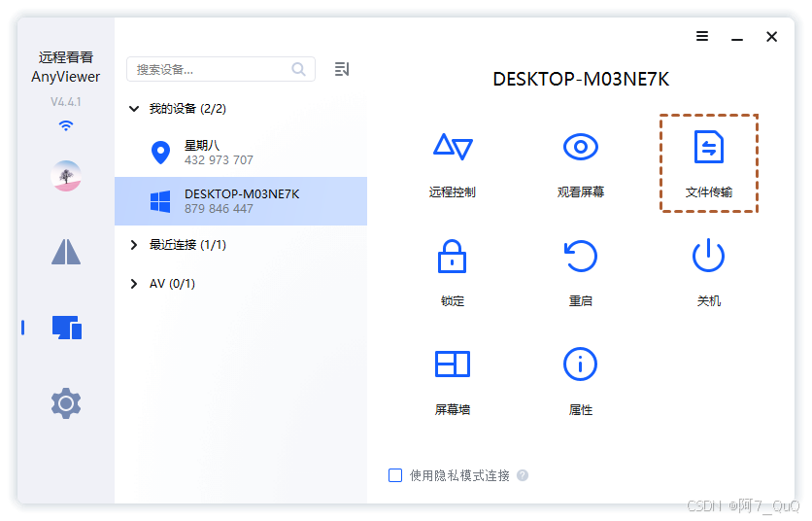Click the privacy mode help question mark
Viewport: 812px width, 521px height.
523,475
